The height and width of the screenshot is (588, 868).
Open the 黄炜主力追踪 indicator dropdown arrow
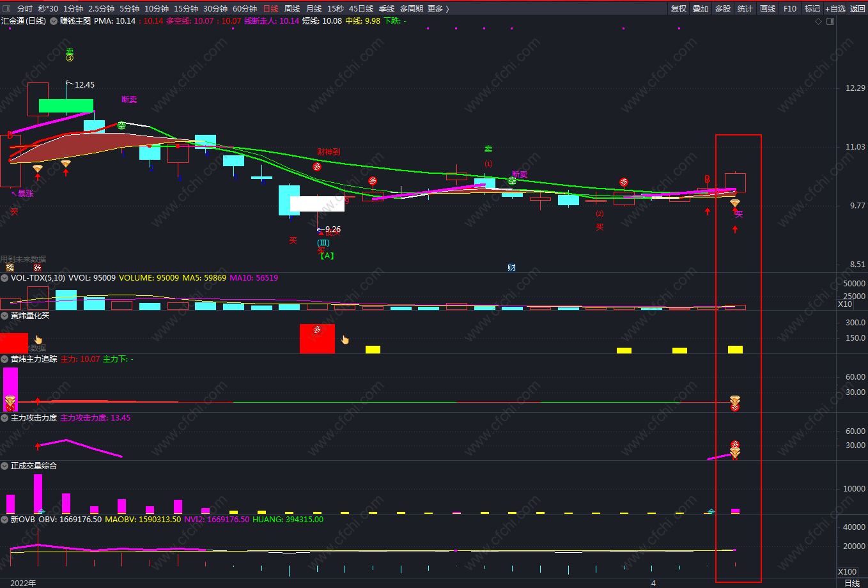[5, 359]
